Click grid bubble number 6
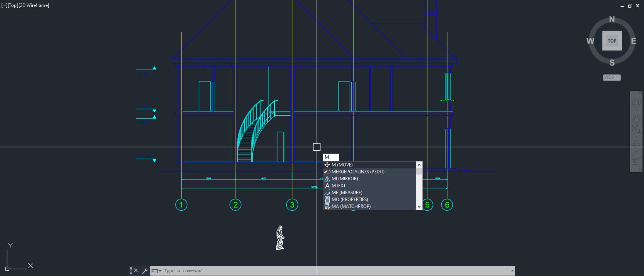 447,205
